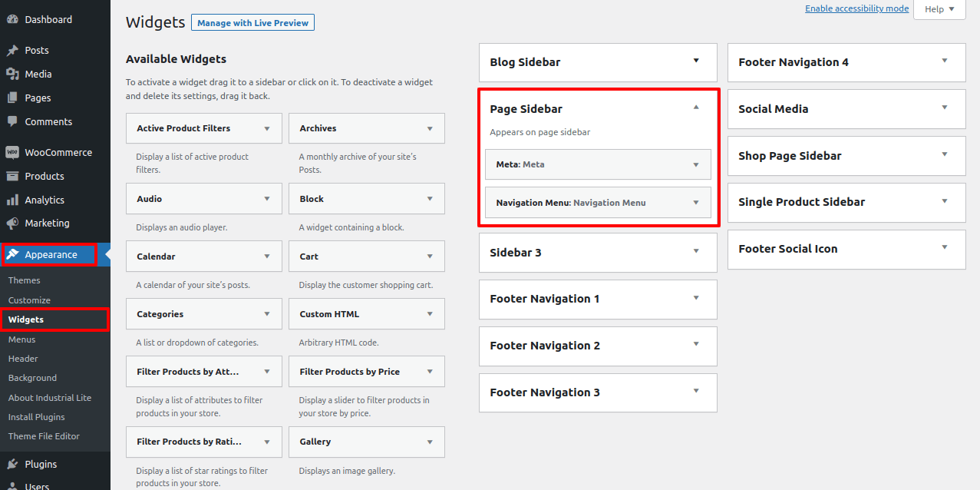This screenshot has width=980, height=490.
Task: Collapse the Page Sidebar panel arrow
Action: pyautogui.click(x=696, y=108)
